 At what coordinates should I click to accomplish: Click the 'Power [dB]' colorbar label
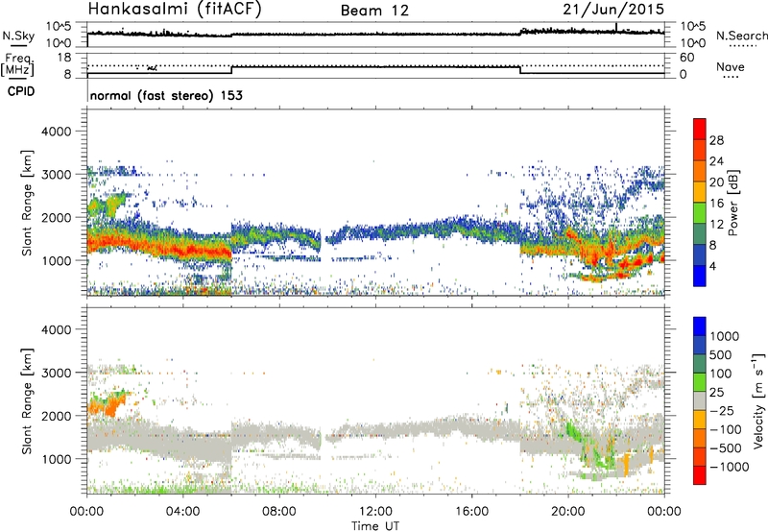coord(732,203)
